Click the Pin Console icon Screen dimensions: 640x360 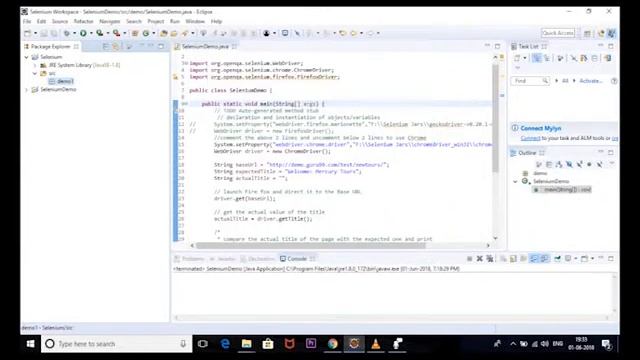[x=557, y=259]
